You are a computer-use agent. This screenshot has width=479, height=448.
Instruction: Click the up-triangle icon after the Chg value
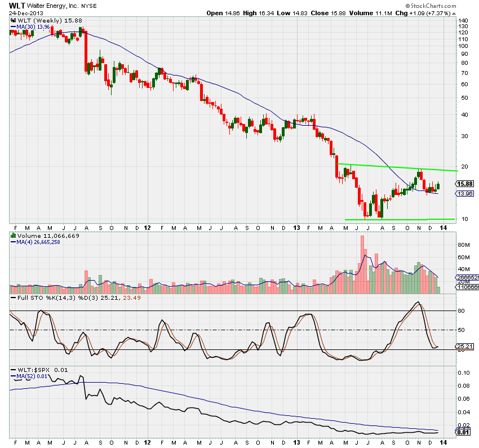click(x=454, y=14)
